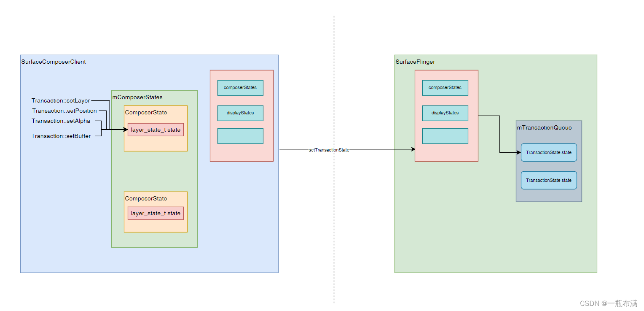Select the upper ComposerState box title

[x=146, y=113]
